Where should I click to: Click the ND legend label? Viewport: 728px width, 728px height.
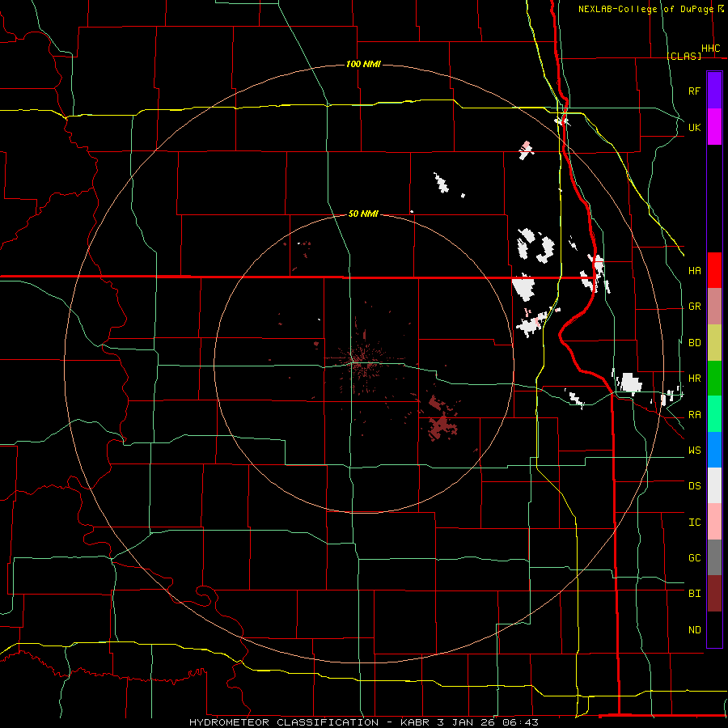point(695,630)
